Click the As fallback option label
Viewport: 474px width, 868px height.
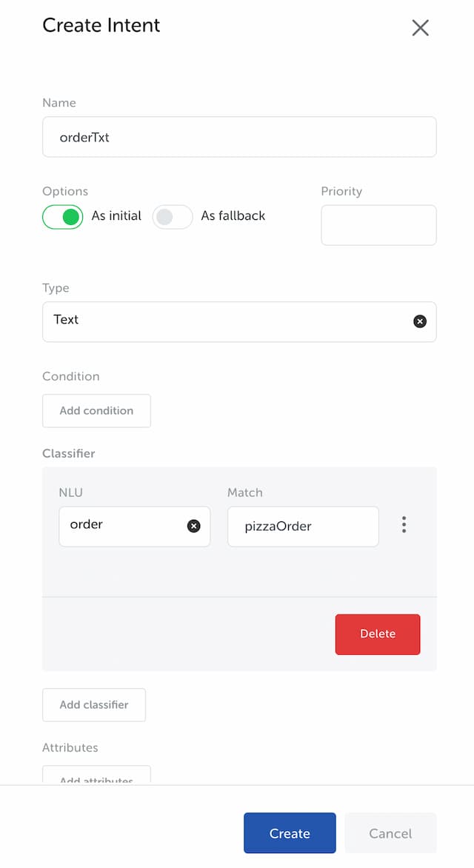[x=233, y=216]
